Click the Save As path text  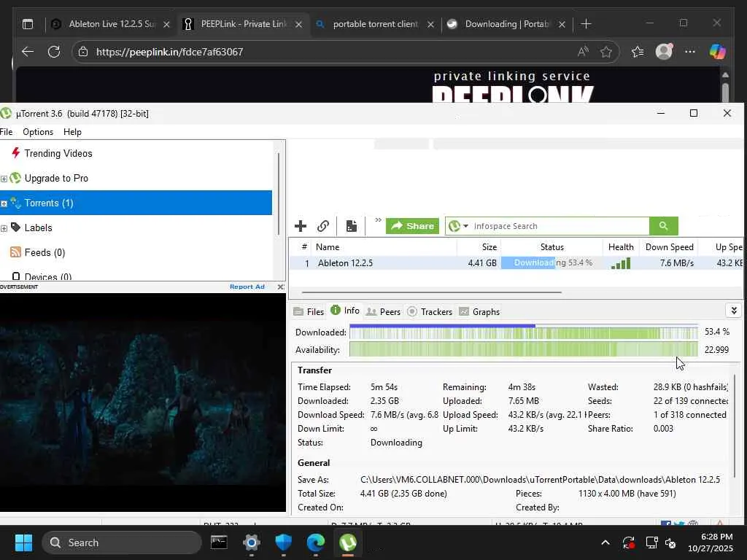(x=541, y=480)
